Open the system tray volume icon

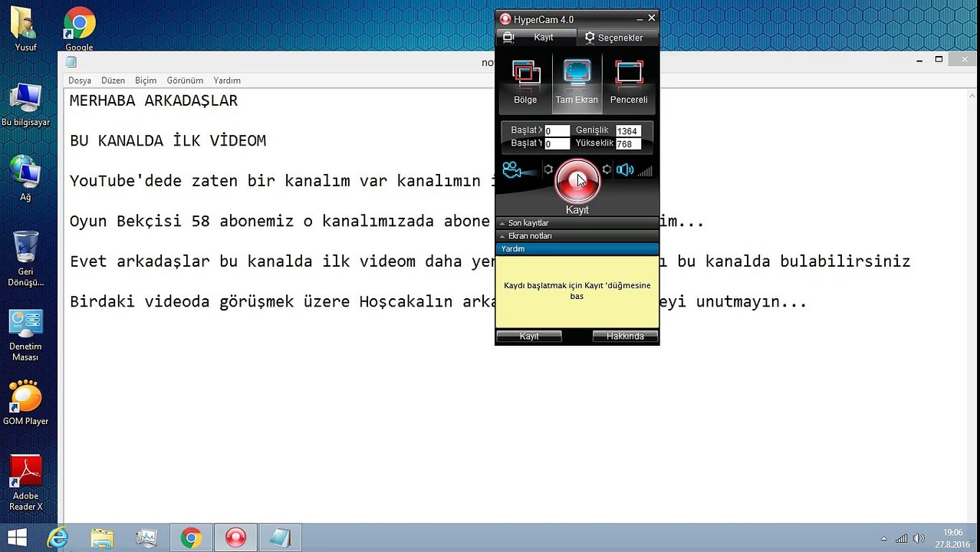pyautogui.click(x=919, y=538)
